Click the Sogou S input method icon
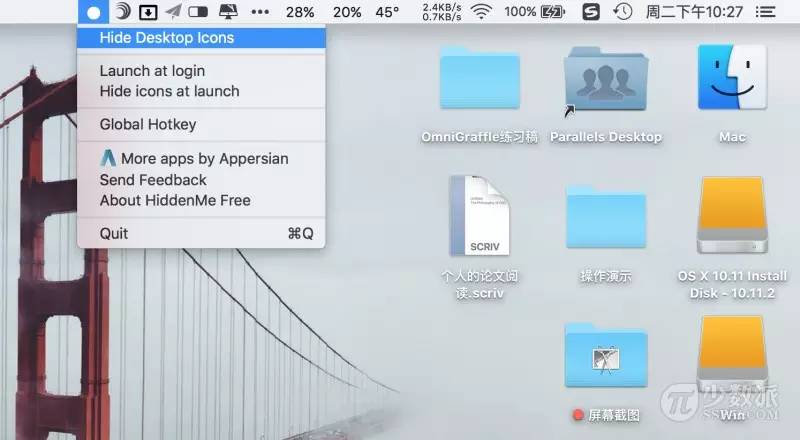 591,12
